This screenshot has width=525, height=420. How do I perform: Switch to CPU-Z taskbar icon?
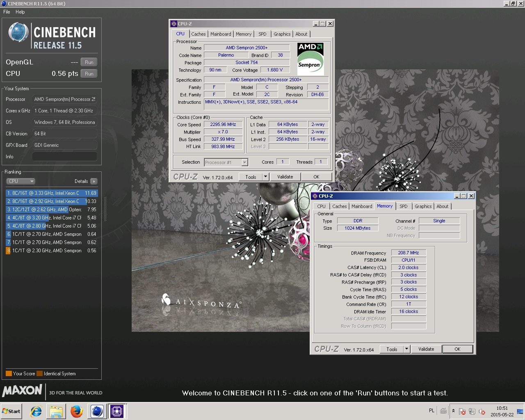pos(116,411)
